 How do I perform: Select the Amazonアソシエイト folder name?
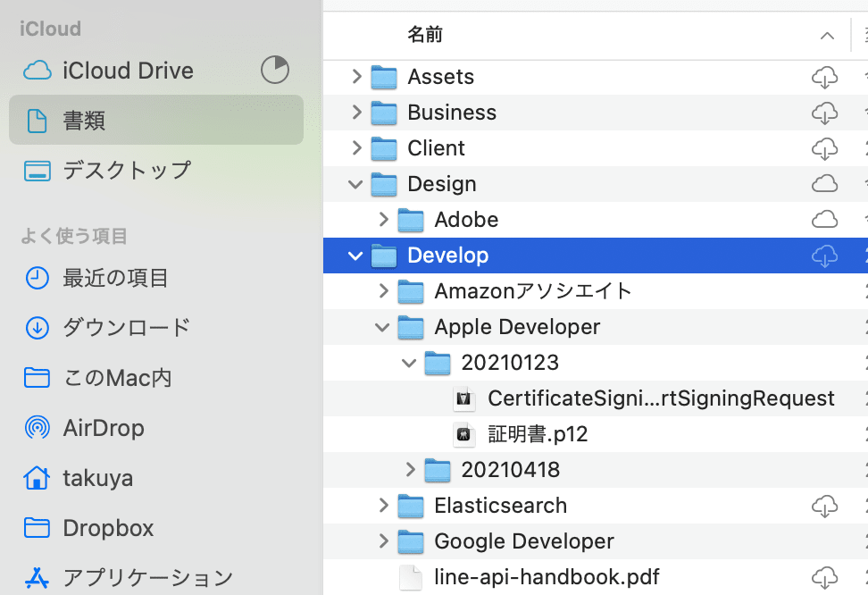coord(533,291)
